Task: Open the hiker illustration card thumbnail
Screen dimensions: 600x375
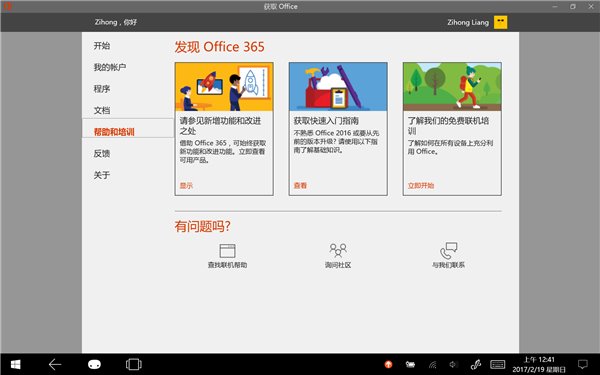Action: pyautogui.click(x=452, y=87)
